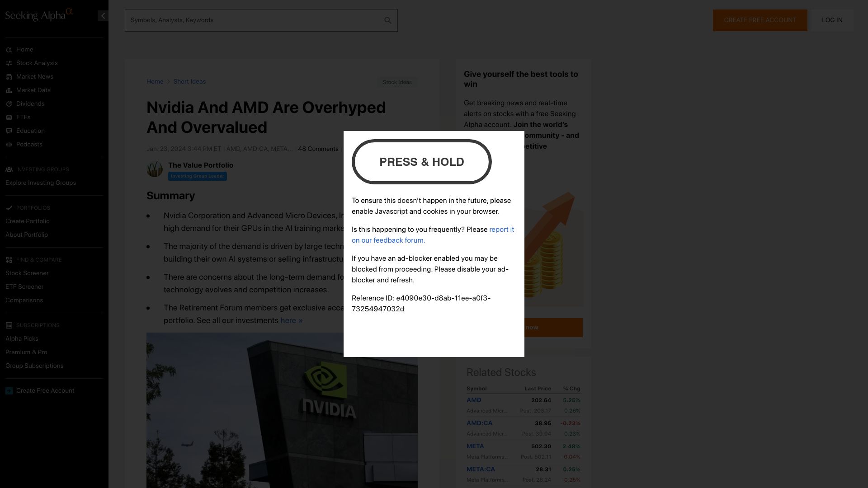
Task: Open Alpha Picks link
Action: click(x=22, y=339)
